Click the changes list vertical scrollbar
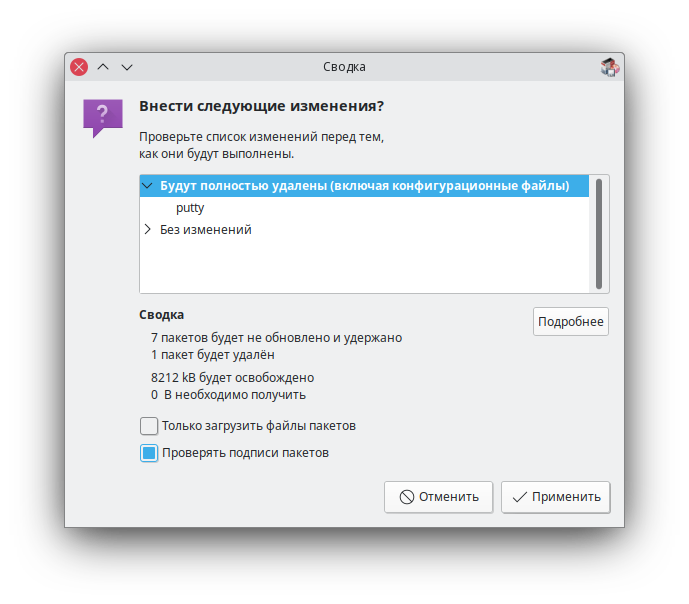The height and width of the screenshot is (604, 689). point(598,234)
